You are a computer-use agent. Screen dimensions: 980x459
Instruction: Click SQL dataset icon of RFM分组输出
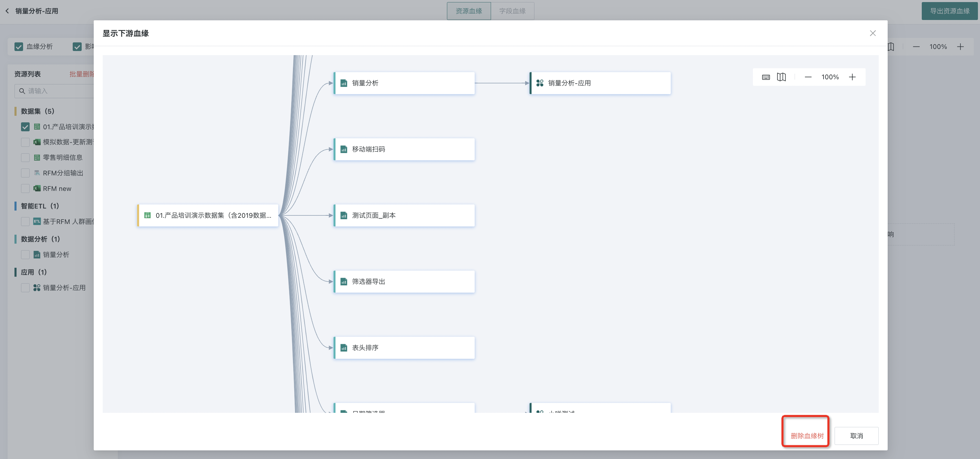click(x=37, y=173)
